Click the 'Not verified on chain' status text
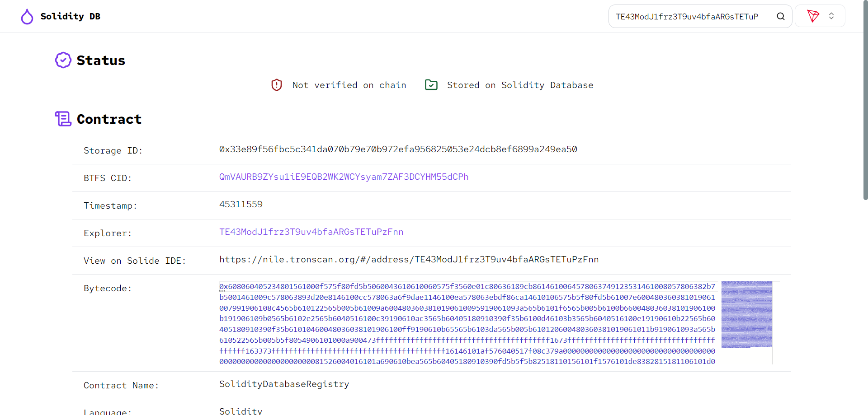868x415 pixels. [x=349, y=85]
